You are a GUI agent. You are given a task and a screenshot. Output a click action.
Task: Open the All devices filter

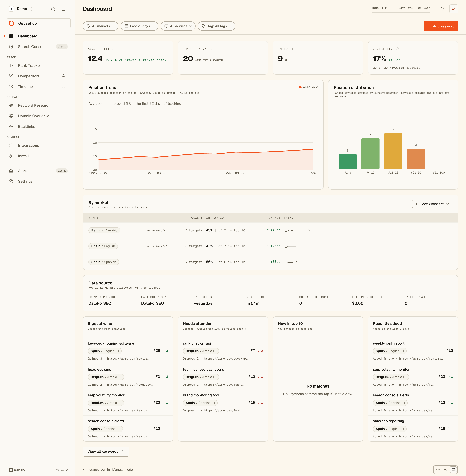point(178,26)
